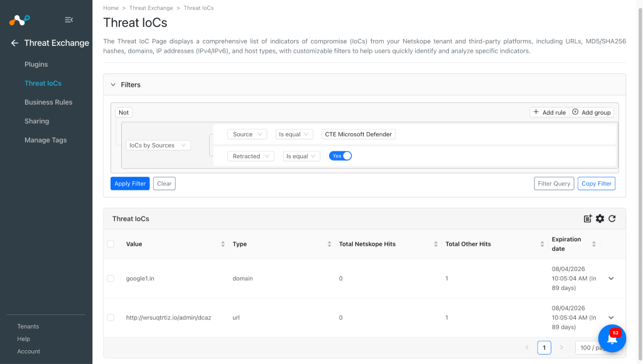Open Is equal operator for Source
This screenshot has height=364, width=643.
pyautogui.click(x=294, y=134)
